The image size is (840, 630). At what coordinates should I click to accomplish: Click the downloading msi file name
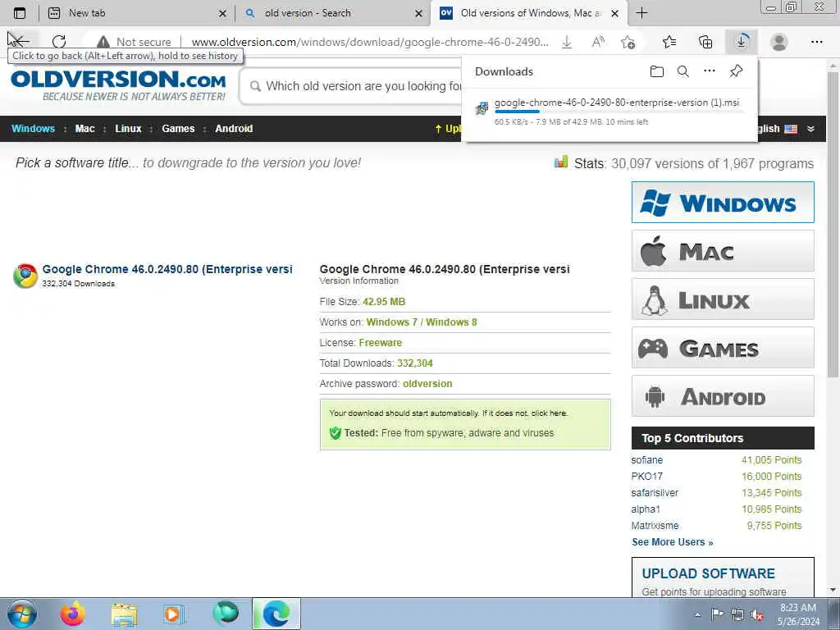(617, 103)
